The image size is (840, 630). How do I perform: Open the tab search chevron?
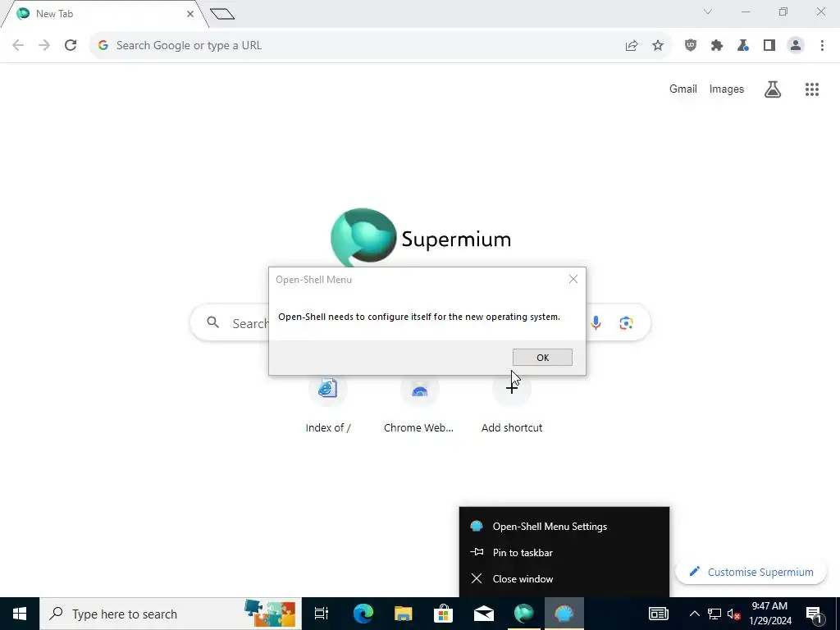click(708, 11)
